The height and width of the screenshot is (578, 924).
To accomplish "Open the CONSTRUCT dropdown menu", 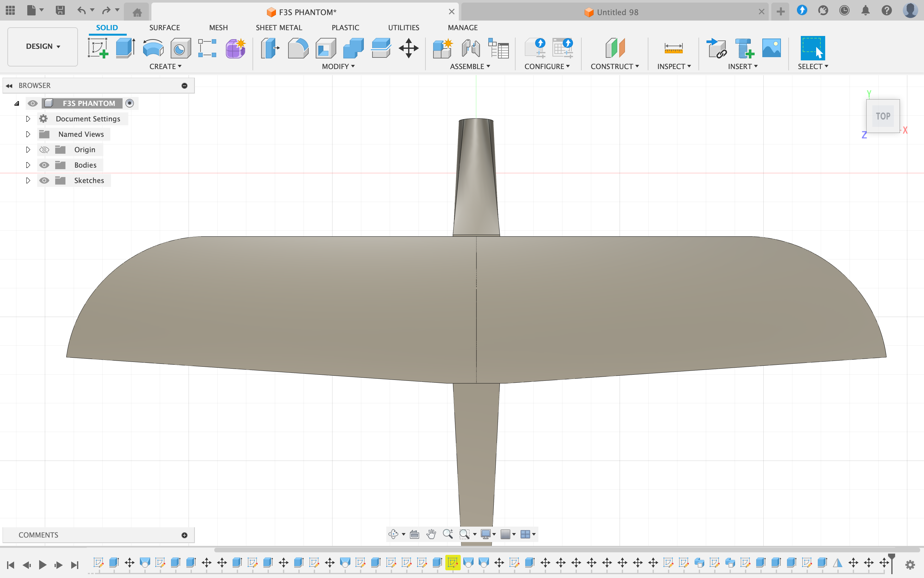I will tap(615, 66).
